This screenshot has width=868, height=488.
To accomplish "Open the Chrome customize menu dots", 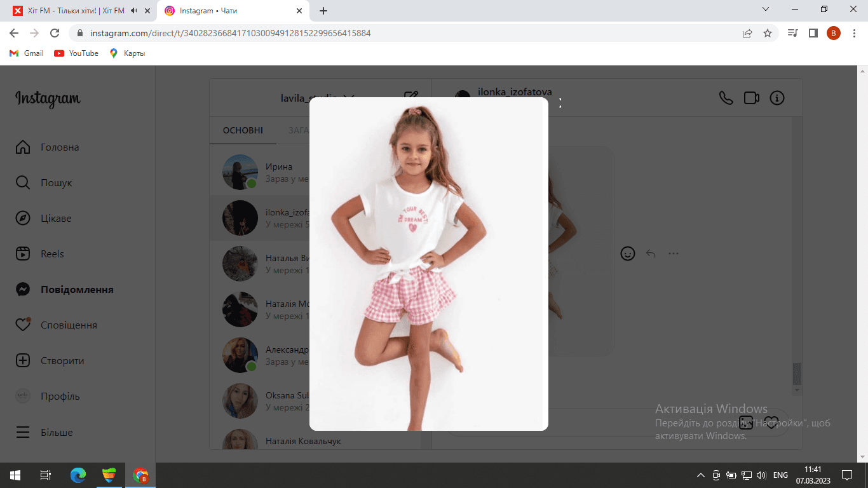I will tap(854, 33).
